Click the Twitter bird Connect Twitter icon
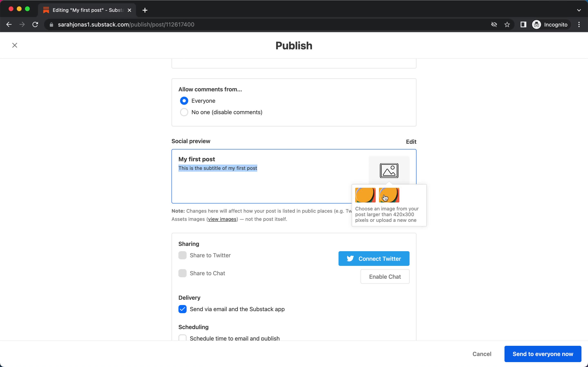Screen dimensions: 588x367 click(x=349, y=258)
